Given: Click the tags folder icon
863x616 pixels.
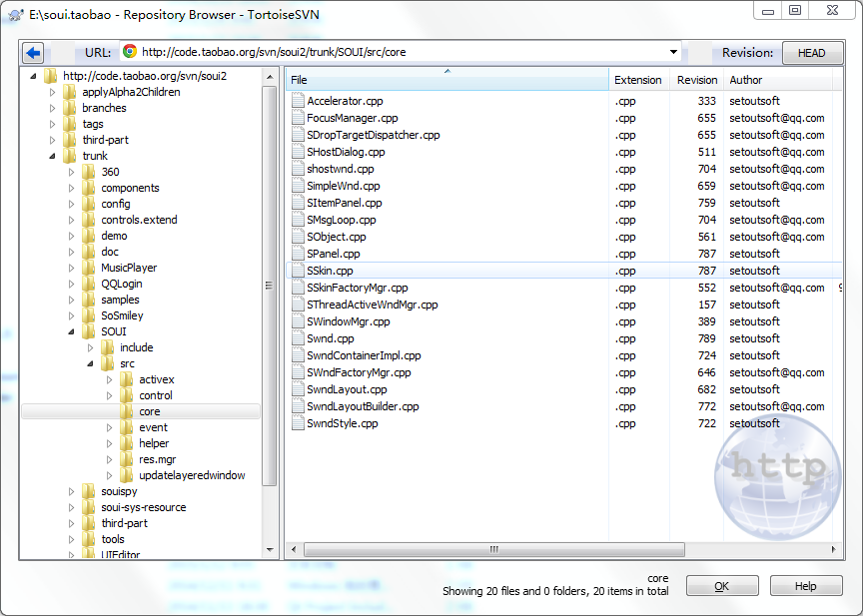Looking at the screenshot, I should (69, 124).
